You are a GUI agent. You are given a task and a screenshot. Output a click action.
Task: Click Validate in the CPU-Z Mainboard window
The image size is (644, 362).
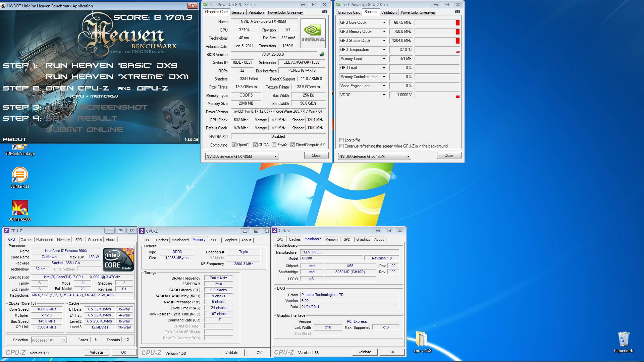pyautogui.click(x=365, y=352)
